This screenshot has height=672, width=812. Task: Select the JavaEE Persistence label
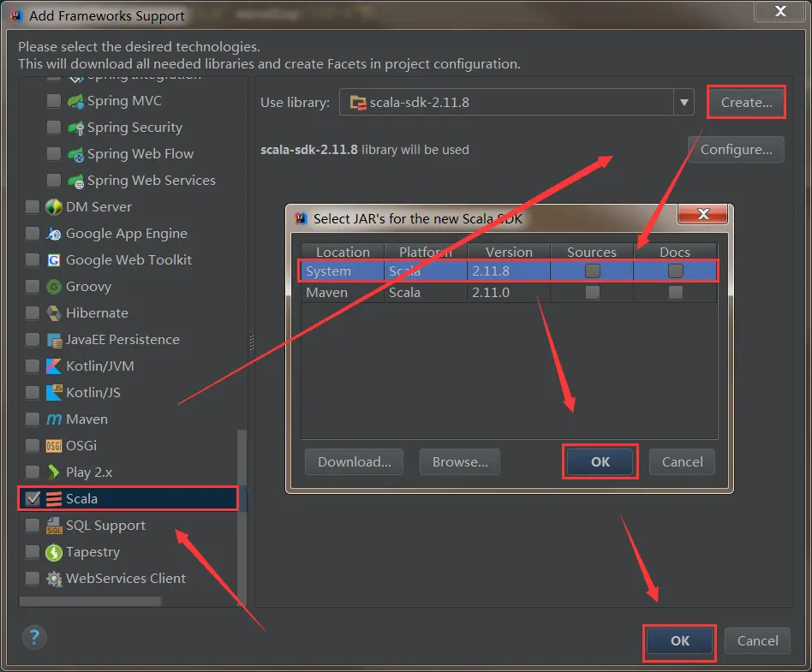click(x=122, y=340)
